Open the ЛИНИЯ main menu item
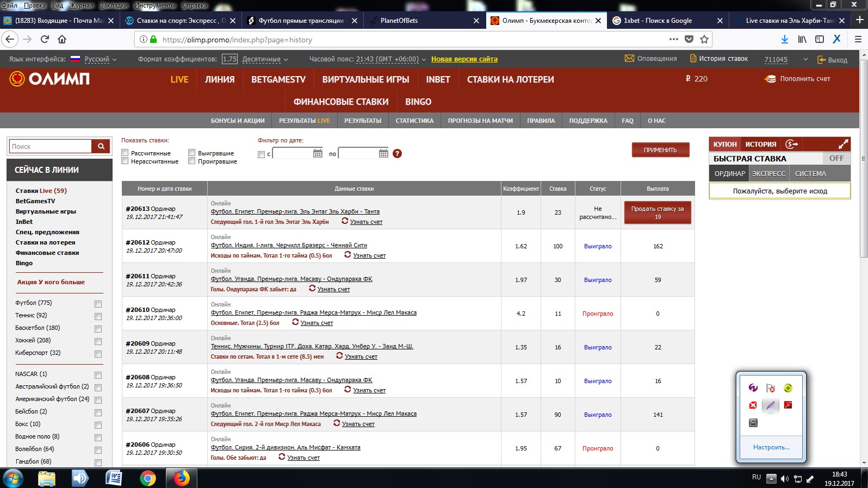The width and height of the screenshot is (868, 488). [220, 79]
